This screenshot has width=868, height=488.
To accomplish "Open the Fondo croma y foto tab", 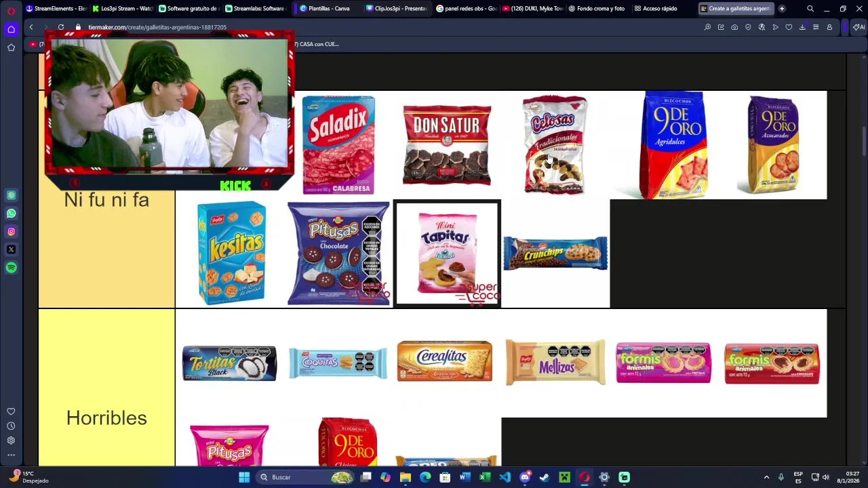I will (599, 9).
